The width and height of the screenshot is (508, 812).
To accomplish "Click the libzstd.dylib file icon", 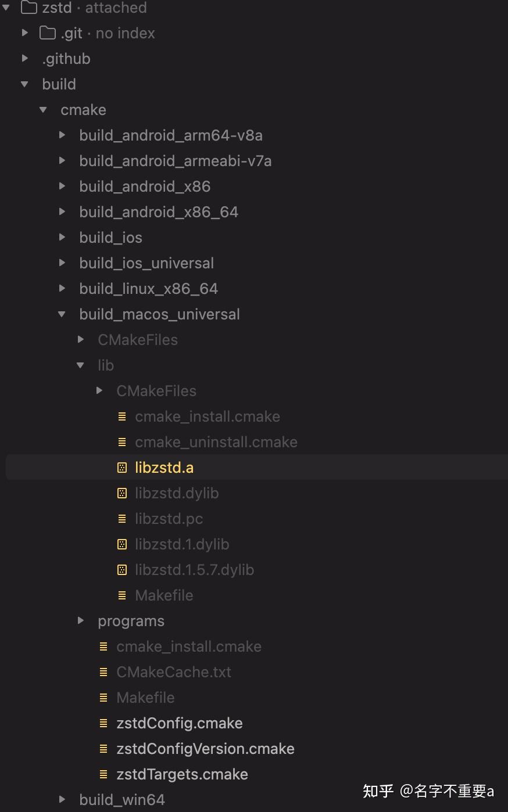I will (x=122, y=493).
